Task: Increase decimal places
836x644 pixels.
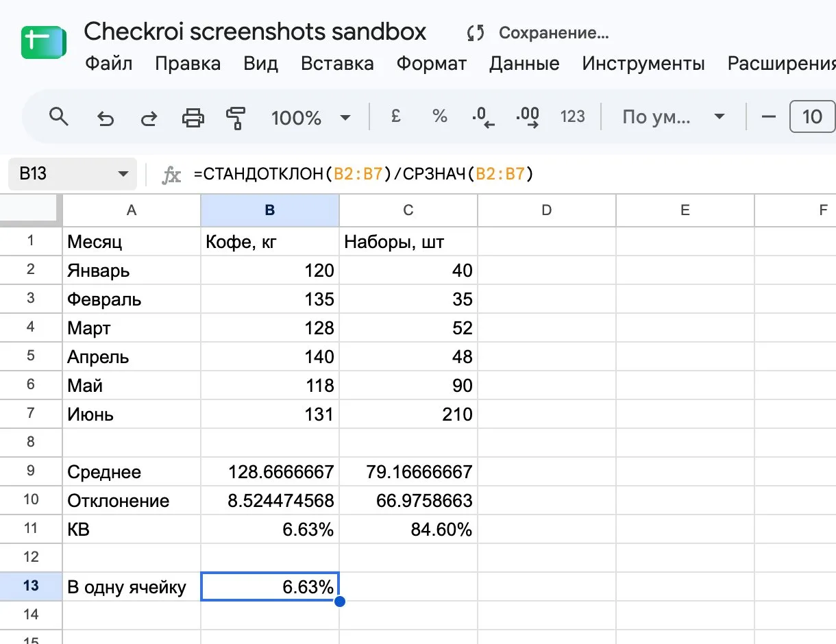Action: [x=527, y=117]
